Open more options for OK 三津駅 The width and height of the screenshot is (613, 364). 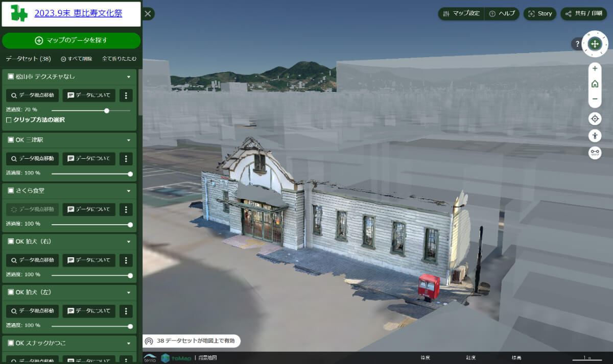point(126,159)
